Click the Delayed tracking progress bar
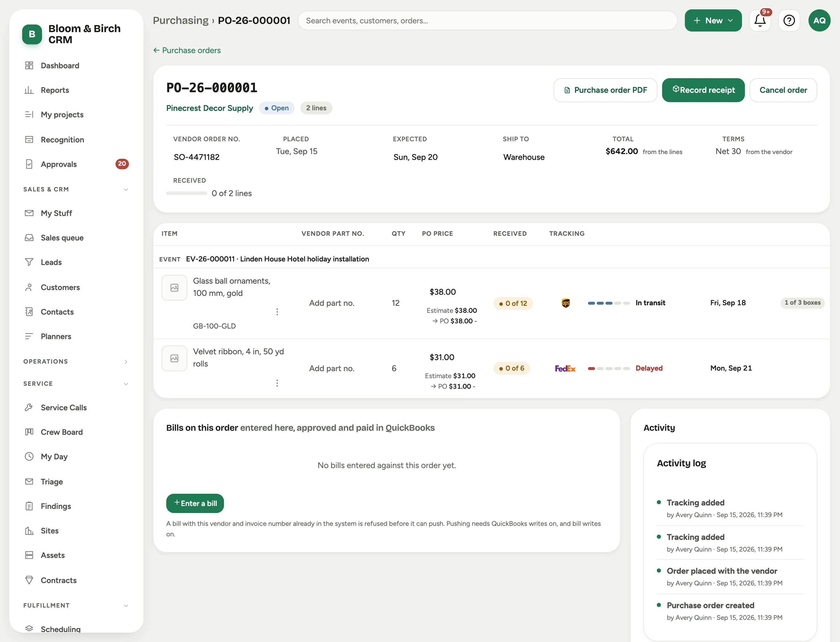This screenshot has height=642, width=840. [609, 368]
